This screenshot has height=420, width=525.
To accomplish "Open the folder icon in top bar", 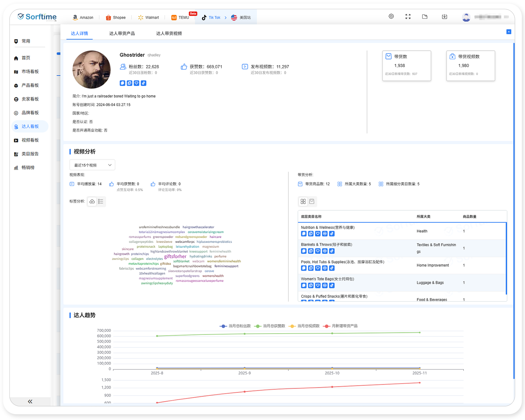I will pyautogui.click(x=425, y=16).
